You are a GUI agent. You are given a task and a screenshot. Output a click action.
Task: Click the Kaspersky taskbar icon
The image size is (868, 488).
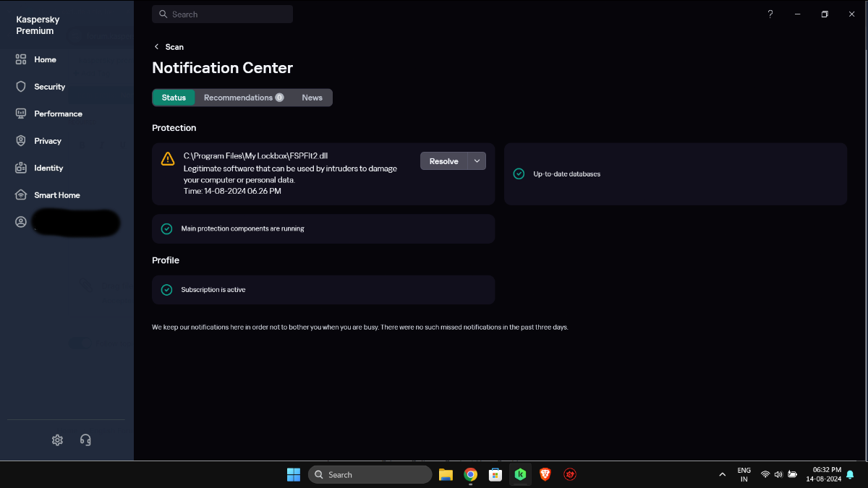pos(520,475)
